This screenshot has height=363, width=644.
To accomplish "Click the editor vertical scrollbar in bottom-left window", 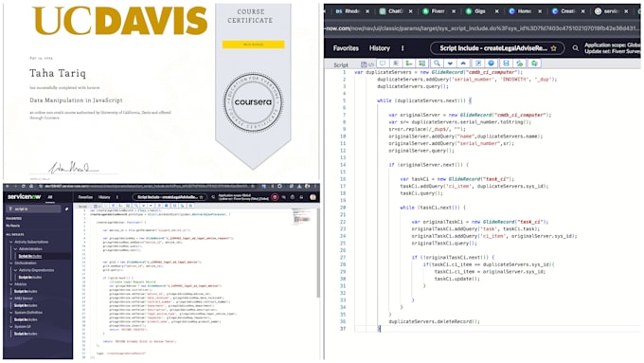I will 318,253.
